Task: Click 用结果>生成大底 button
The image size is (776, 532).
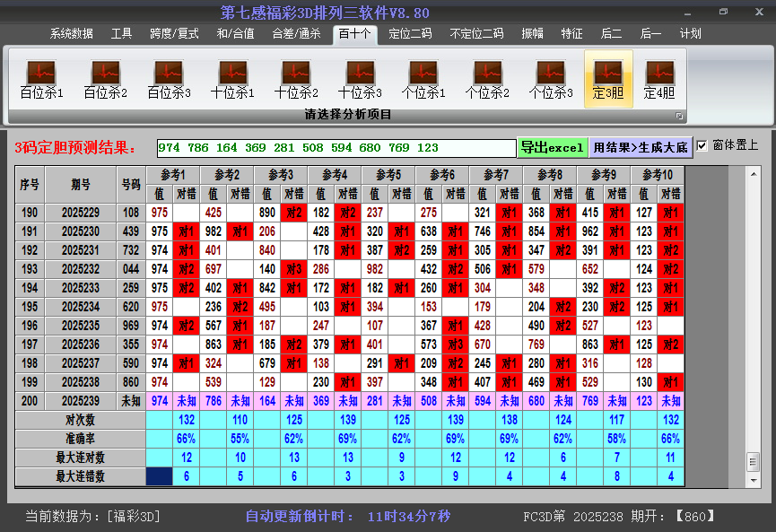Action: click(641, 147)
